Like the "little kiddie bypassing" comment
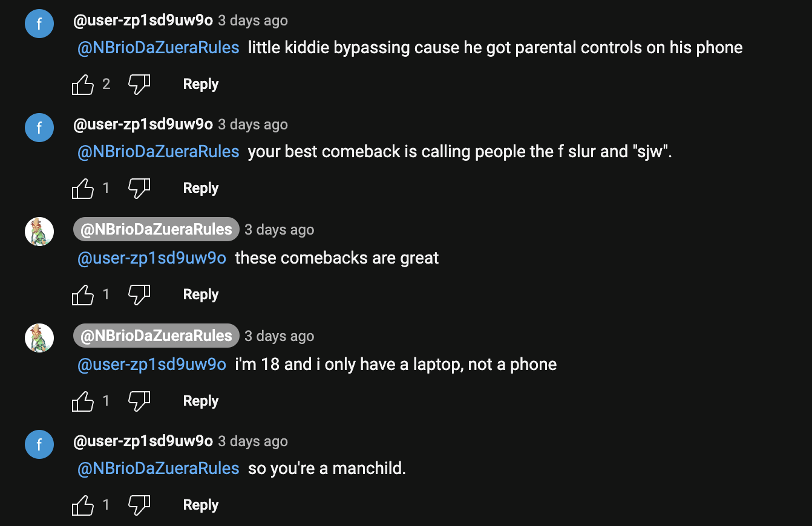 (x=83, y=85)
